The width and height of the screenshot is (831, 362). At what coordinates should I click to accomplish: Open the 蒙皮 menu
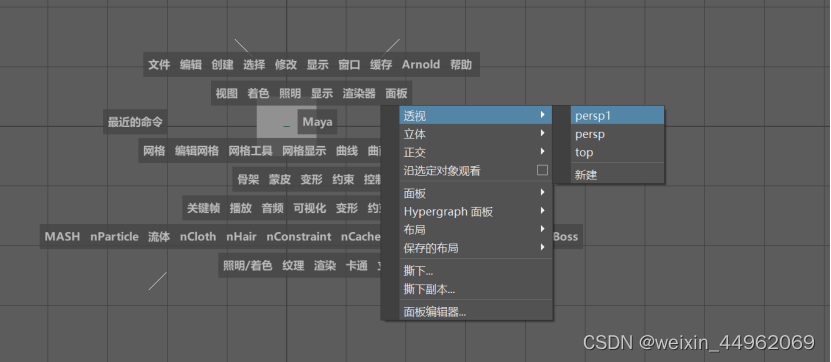click(280, 180)
